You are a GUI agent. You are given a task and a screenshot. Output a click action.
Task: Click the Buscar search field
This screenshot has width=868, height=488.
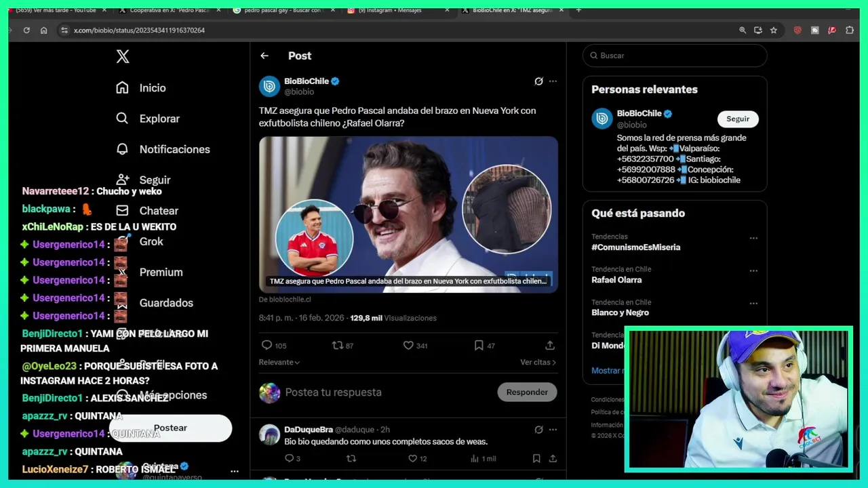coord(675,56)
